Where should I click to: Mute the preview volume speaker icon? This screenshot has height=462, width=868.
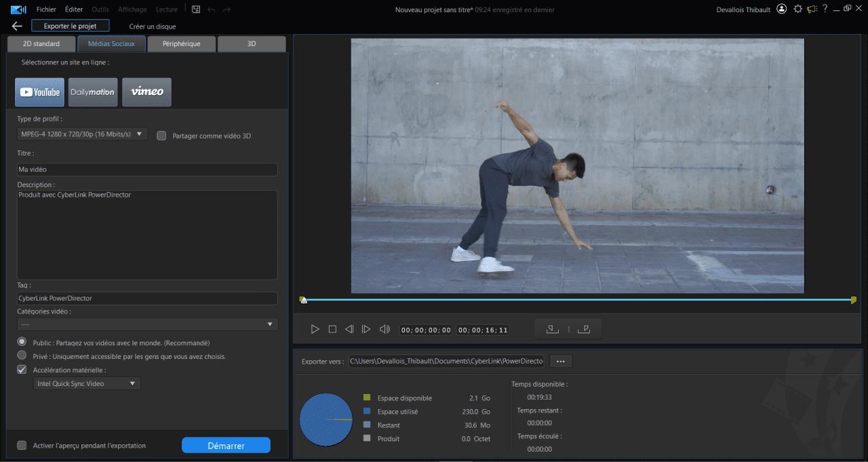(384, 329)
